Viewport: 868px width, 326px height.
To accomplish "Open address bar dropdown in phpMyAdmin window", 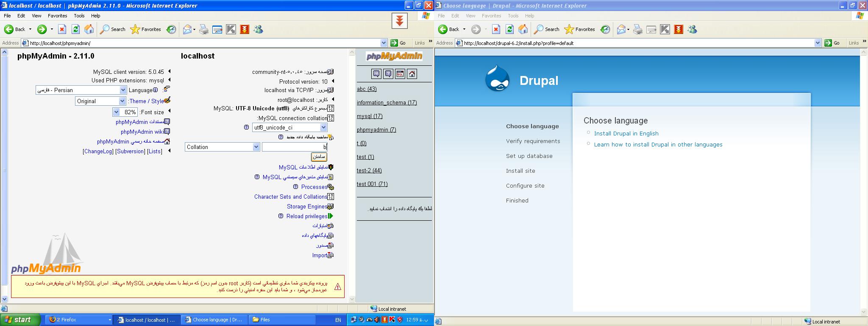I will (x=384, y=43).
